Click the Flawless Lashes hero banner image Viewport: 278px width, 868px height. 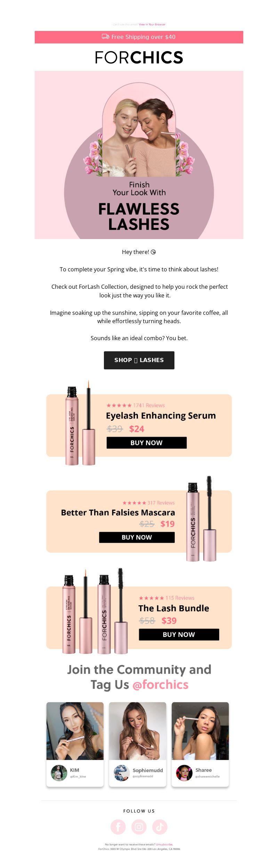(x=139, y=155)
